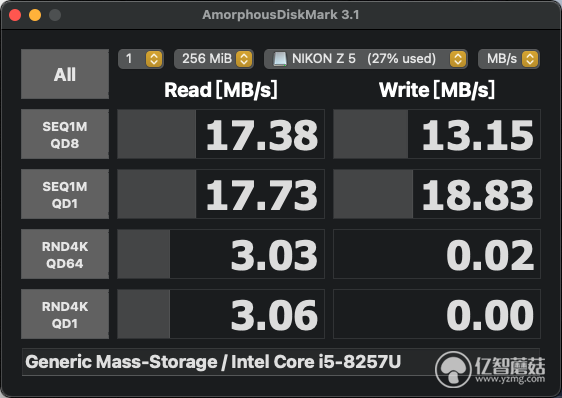The image size is (562, 398).
Task: Open the test count dropdown showing 1
Action: point(141,59)
